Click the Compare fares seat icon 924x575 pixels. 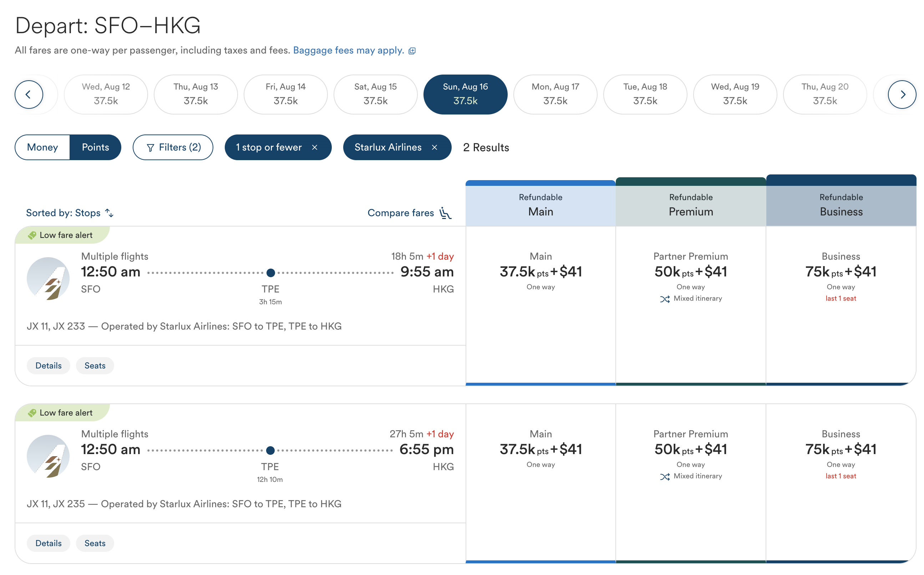pyautogui.click(x=445, y=213)
